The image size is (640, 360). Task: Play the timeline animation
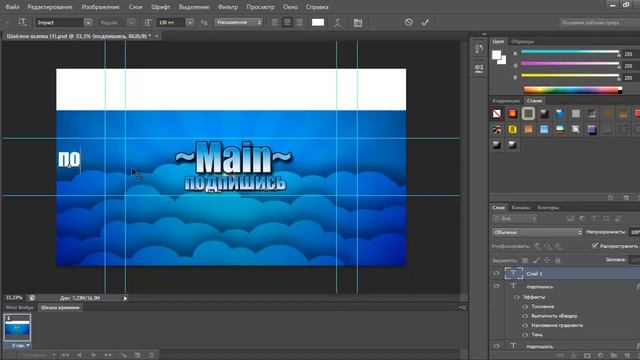pyautogui.click(x=93, y=355)
